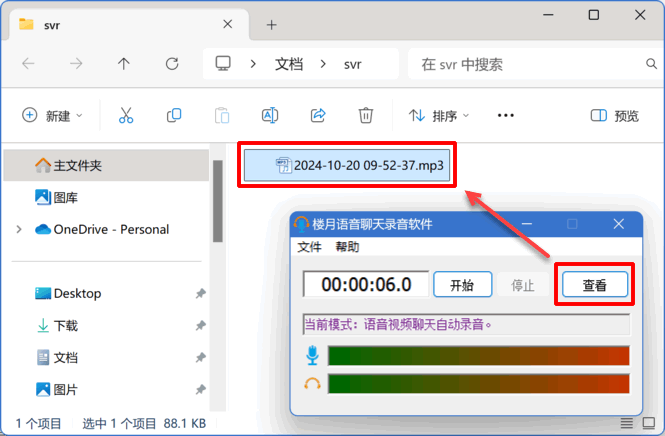Open 图片 in the sidebar

(x=106, y=389)
